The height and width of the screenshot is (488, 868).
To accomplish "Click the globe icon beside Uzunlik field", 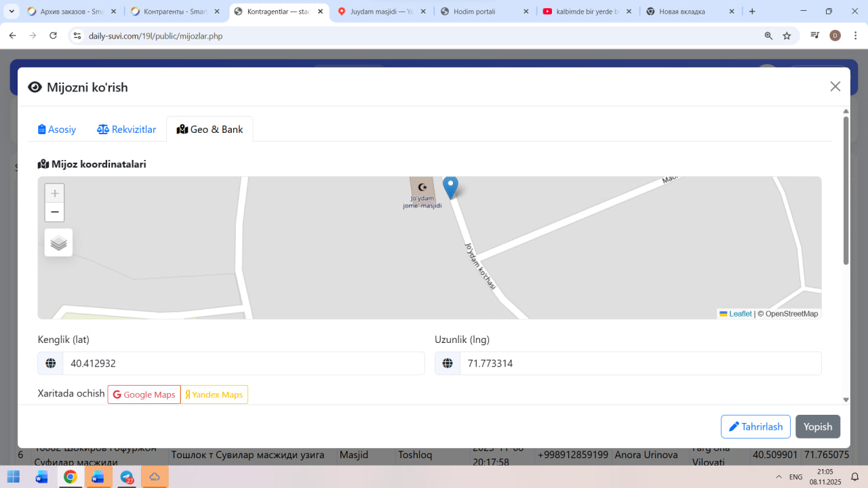I will tap(448, 363).
